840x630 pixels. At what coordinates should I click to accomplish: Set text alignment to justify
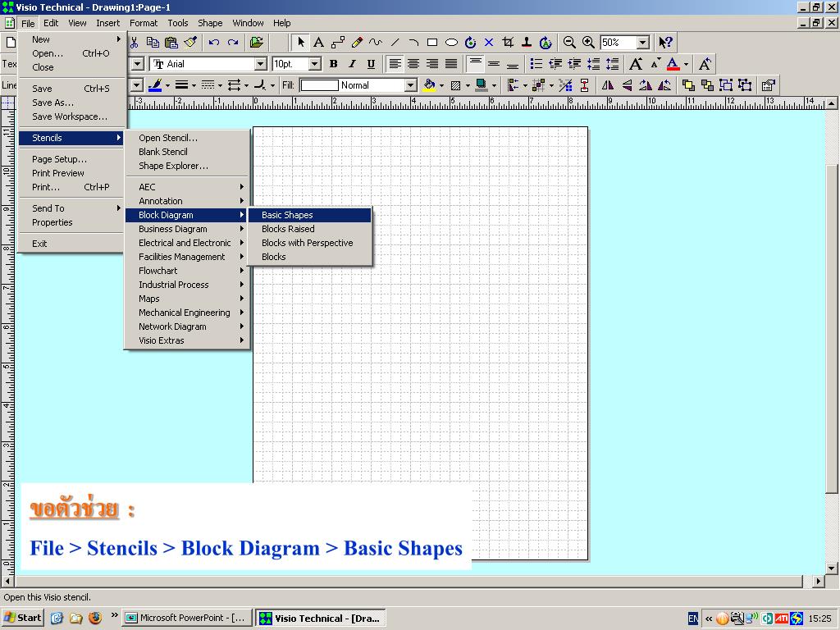tap(452, 64)
